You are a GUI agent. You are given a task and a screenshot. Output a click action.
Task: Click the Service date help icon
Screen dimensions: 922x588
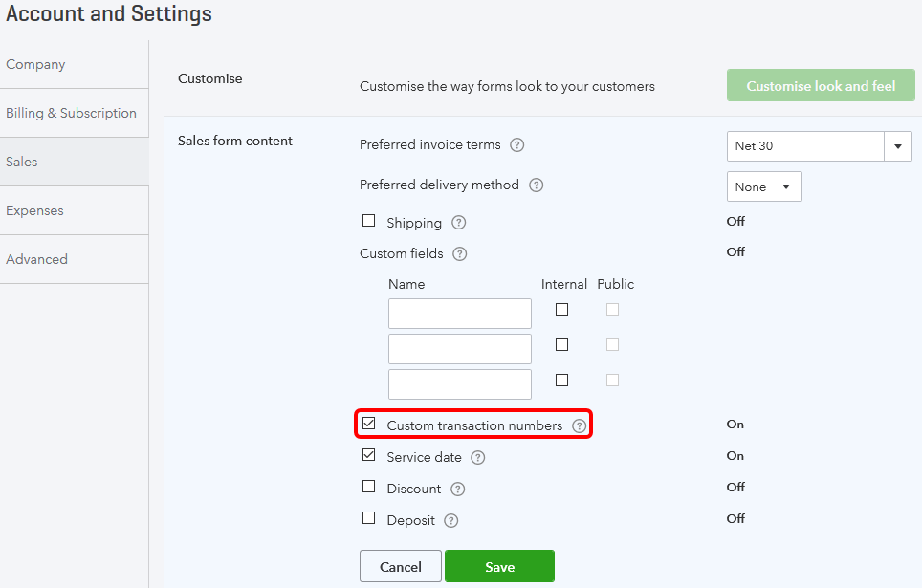[x=478, y=458]
